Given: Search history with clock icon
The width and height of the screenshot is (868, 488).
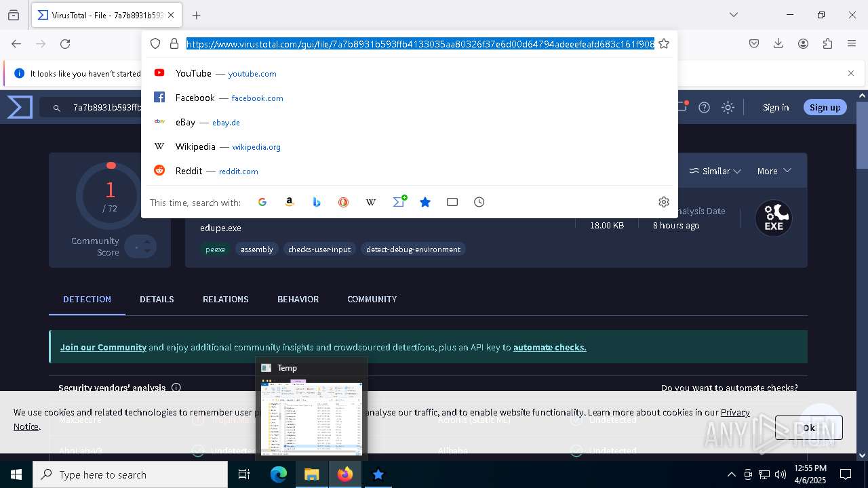Looking at the screenshot, I should pos(479,202).
